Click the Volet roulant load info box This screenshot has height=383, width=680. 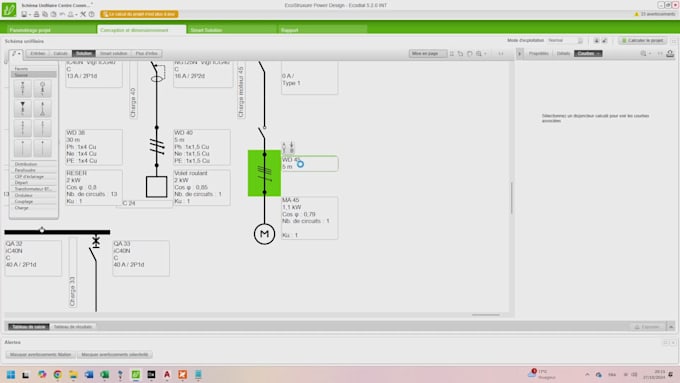202,187
